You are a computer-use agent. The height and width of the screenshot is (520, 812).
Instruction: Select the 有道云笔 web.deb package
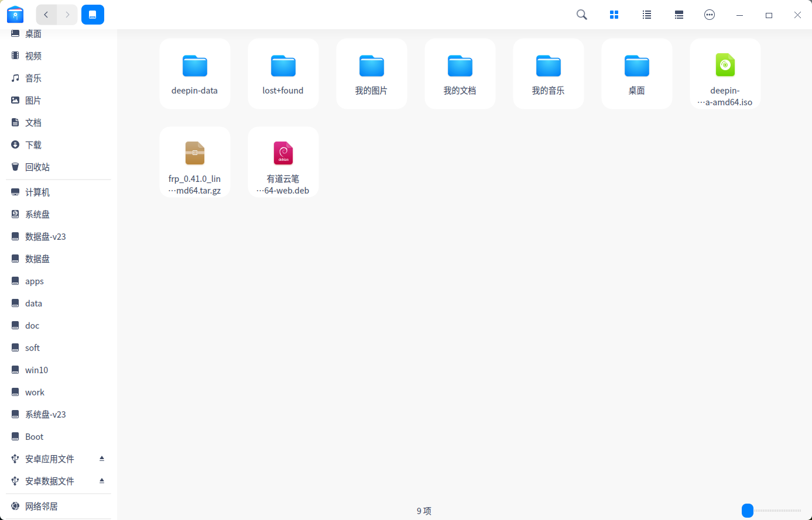coord(283,162)
